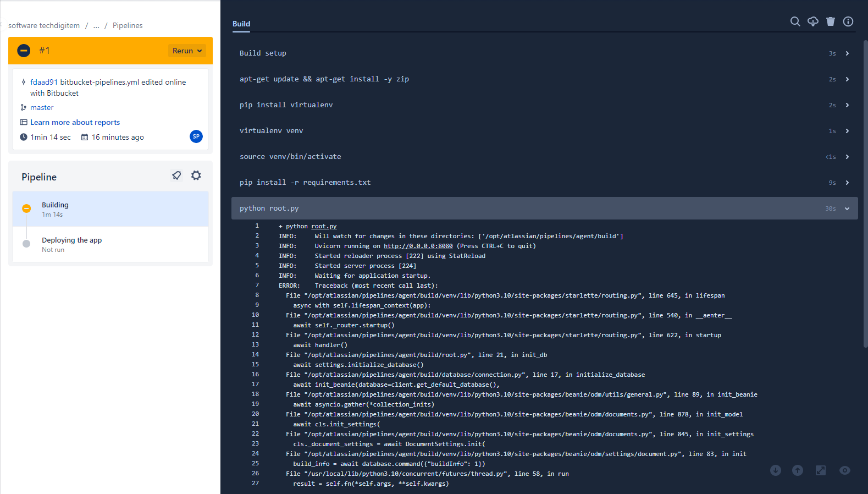Click pipeline number #1 heading
868x494 pixels.
45,51
